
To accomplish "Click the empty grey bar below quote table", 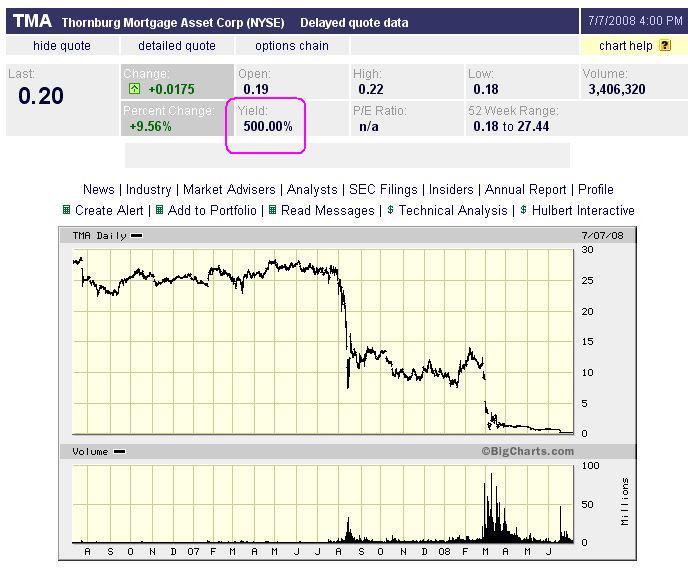I will 348,155.
